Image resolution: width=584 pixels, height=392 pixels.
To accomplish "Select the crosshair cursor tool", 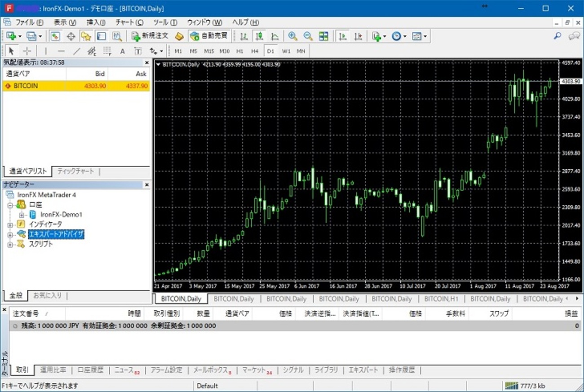I will tap(27, 51).
